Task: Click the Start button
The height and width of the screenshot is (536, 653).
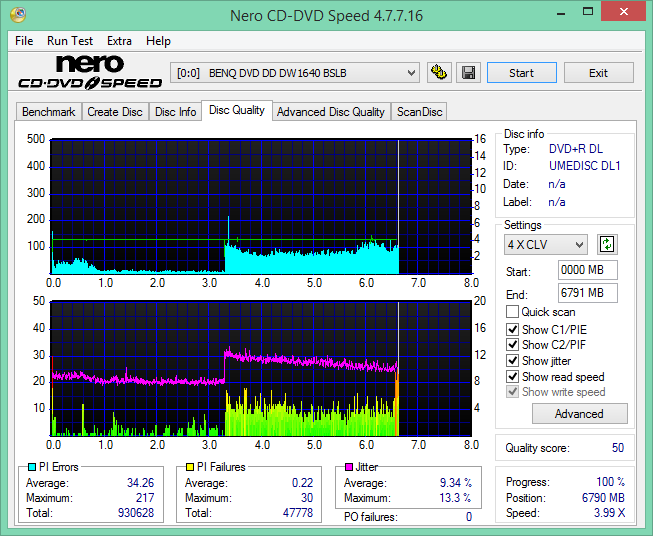Action: (x=521, y=73)
